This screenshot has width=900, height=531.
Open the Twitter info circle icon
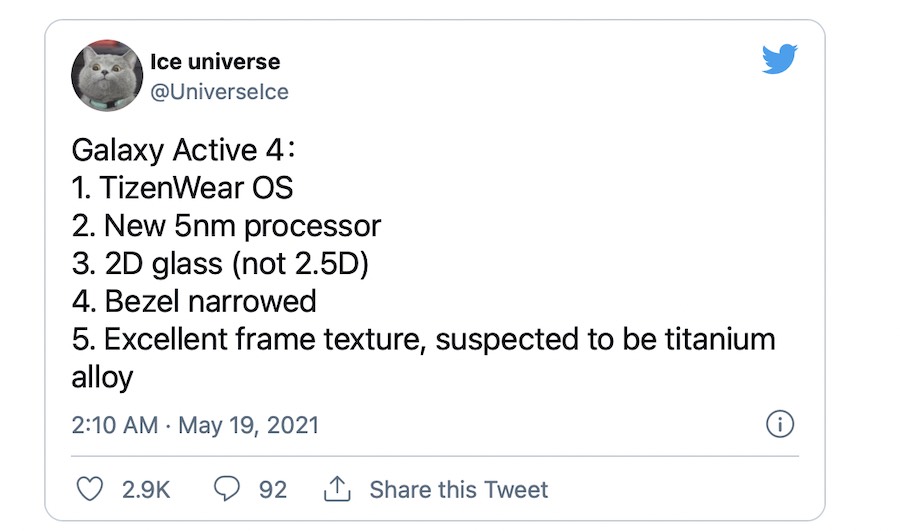click(x=779, y=424)
